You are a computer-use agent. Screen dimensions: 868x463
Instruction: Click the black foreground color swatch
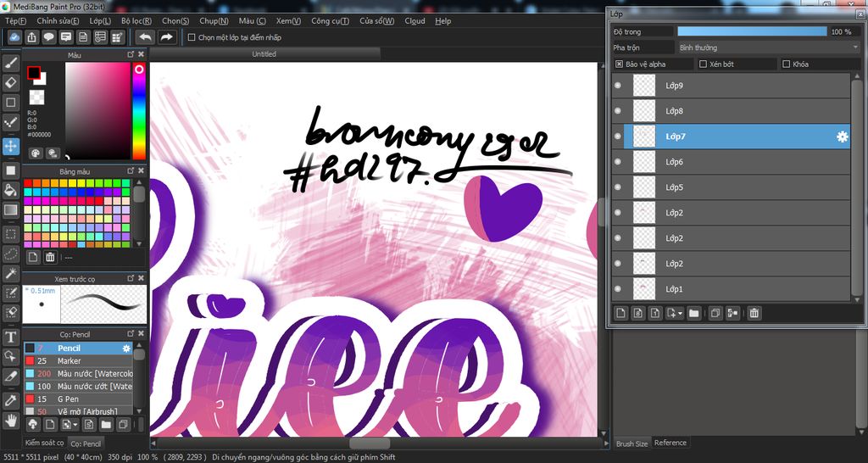click(x=34, y=73)
